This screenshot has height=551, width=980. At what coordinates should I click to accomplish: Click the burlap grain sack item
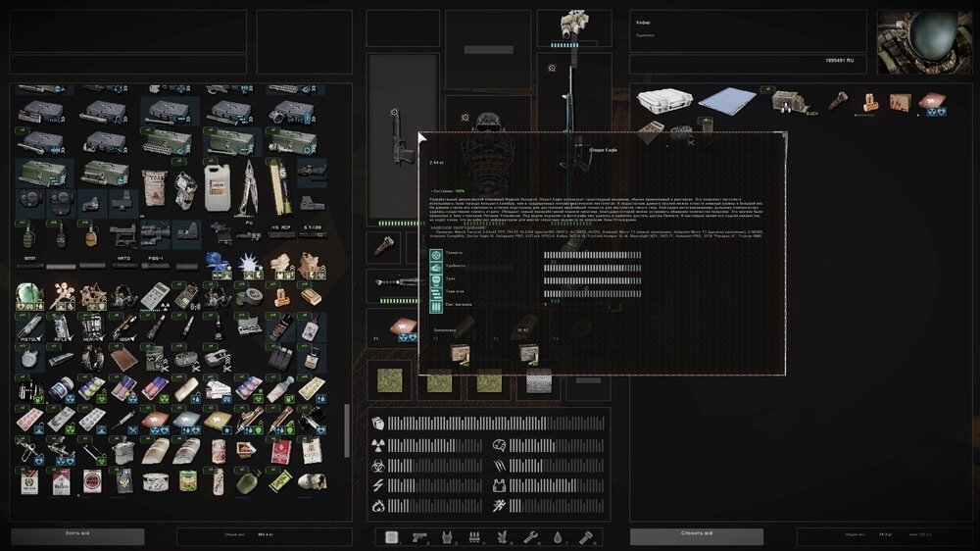coord(154,185)
